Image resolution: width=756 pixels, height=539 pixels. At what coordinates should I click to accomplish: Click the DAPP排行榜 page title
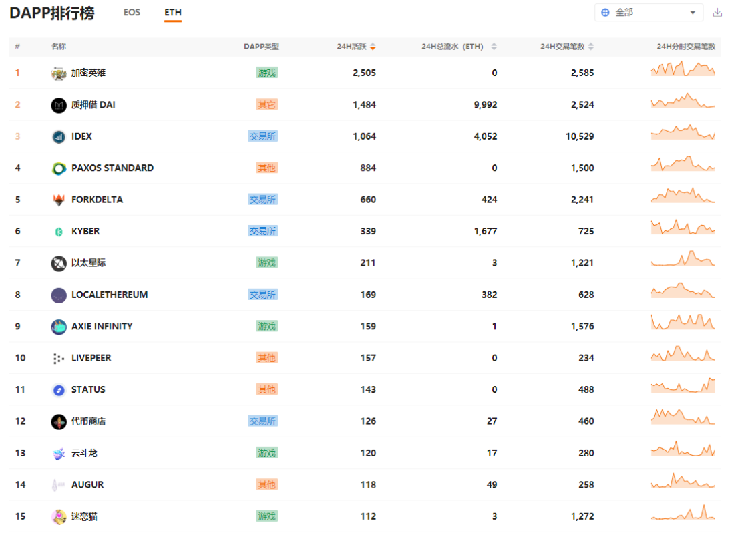coord(52,13)
